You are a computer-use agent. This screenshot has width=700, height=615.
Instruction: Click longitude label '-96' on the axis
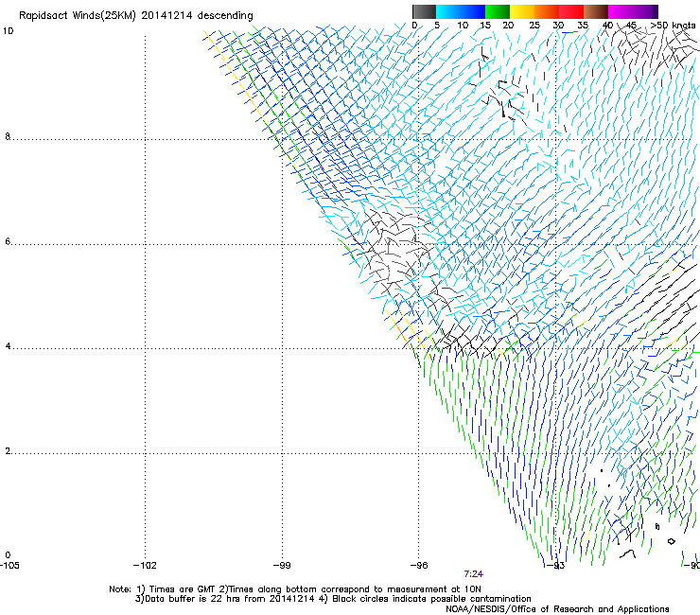[419, 566]
